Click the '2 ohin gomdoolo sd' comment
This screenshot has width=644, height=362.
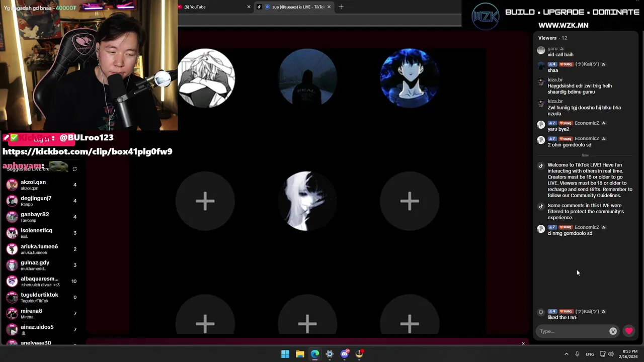tap(569, 145)
